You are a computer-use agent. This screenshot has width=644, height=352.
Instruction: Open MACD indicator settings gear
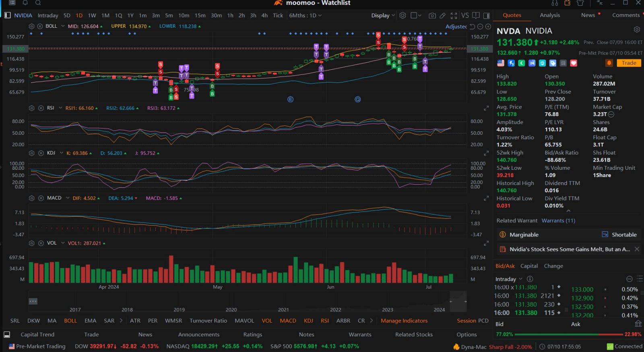tap(31, 198)
